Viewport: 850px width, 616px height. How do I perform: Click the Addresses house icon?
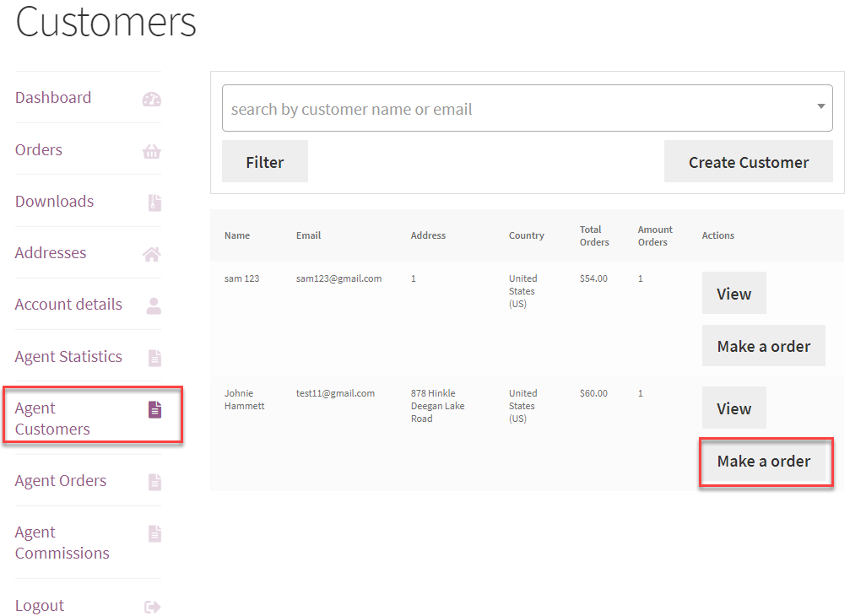pos(152,255)
